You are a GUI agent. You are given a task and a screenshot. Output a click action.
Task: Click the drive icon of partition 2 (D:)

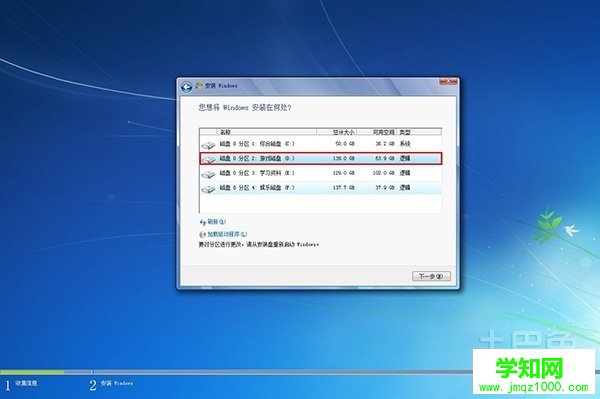point(208,159)
